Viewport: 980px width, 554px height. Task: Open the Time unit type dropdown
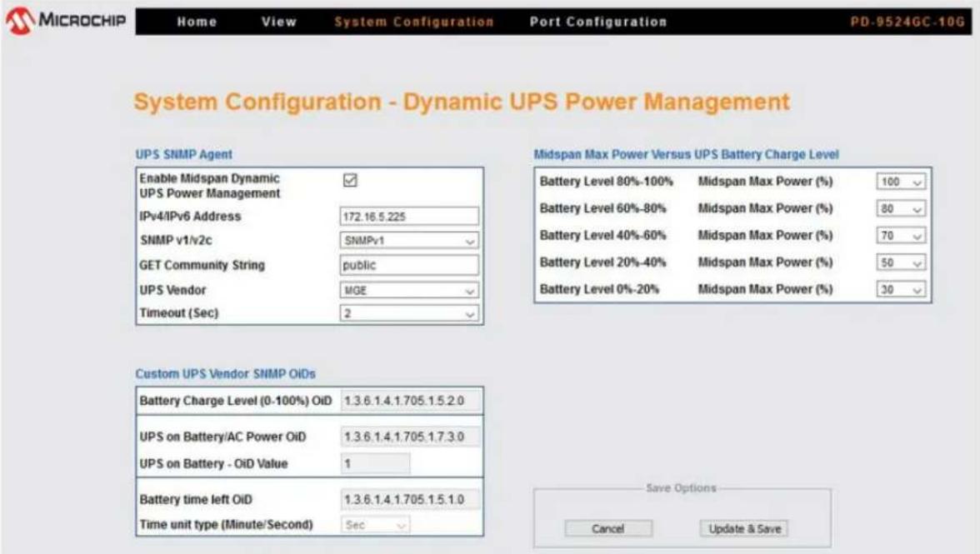[x=376, y=526]
